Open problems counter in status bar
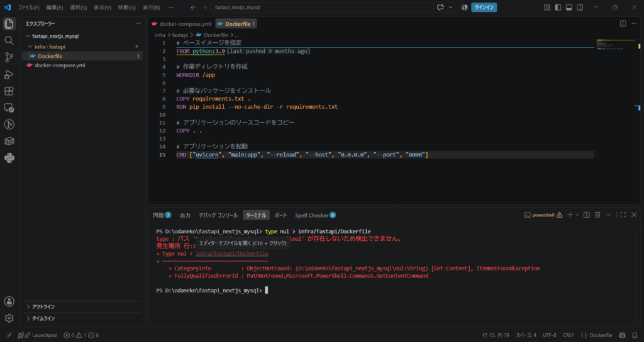 point(81,335)
